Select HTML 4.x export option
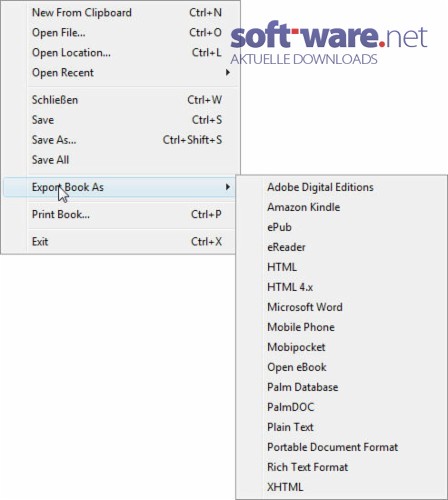This screenshot has height=500, width=448. (341, 287)
